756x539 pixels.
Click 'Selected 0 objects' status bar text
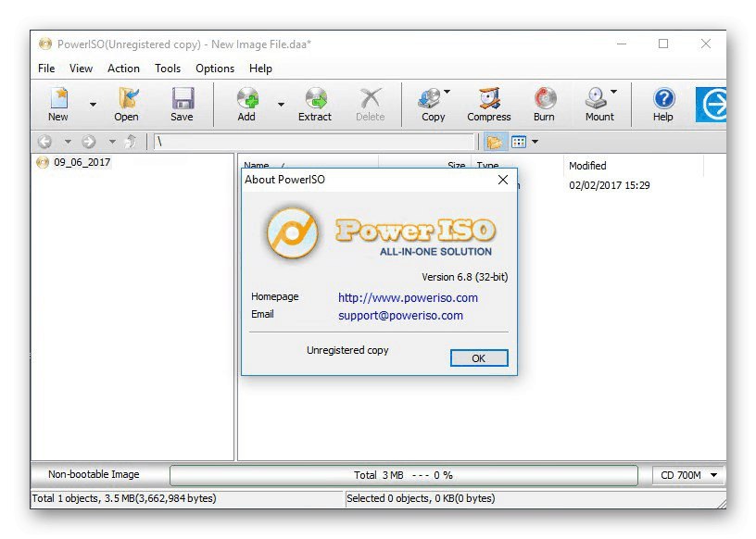click(421, 498)
